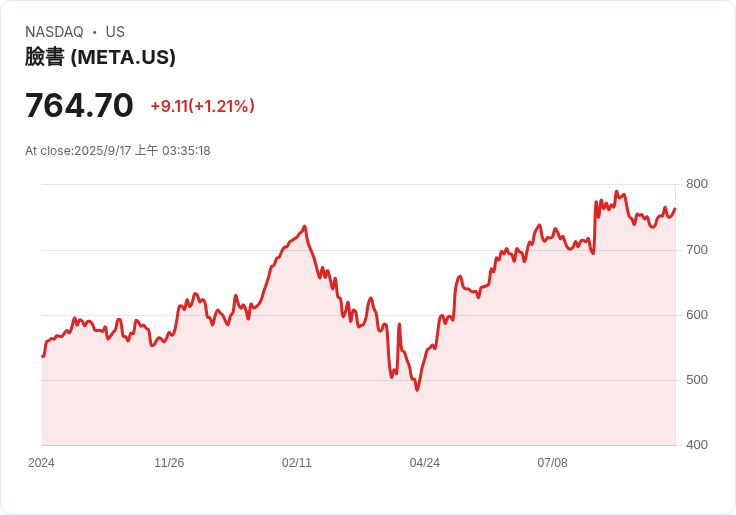Click the 700 y-axis price label
The image size is (736, 515).
pos(697,250)
